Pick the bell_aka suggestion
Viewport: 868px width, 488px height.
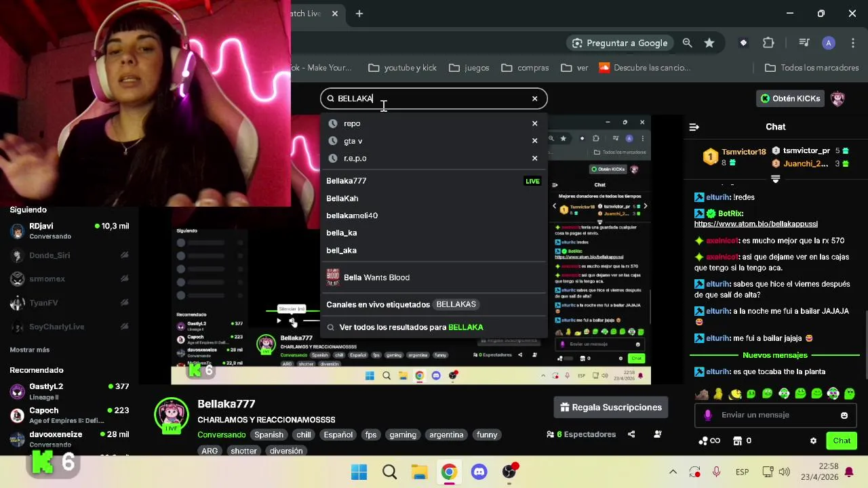(434, 250)
